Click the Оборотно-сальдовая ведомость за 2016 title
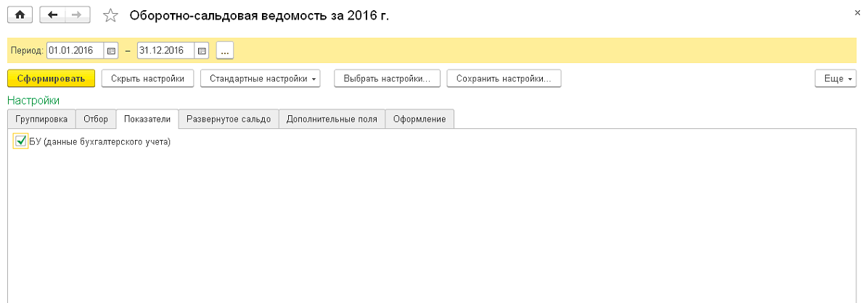The height and width of the screenshot is (303, 868). (x=259, y=16)
